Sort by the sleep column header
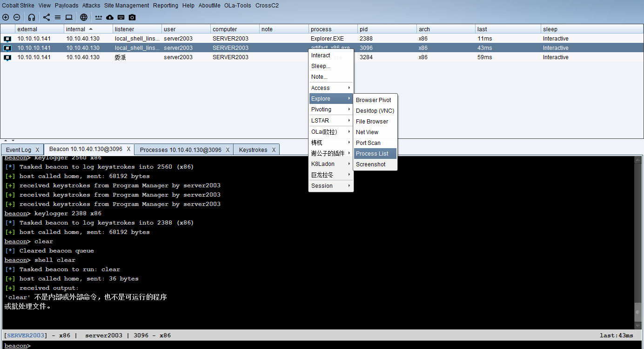 tap(592, 29)
